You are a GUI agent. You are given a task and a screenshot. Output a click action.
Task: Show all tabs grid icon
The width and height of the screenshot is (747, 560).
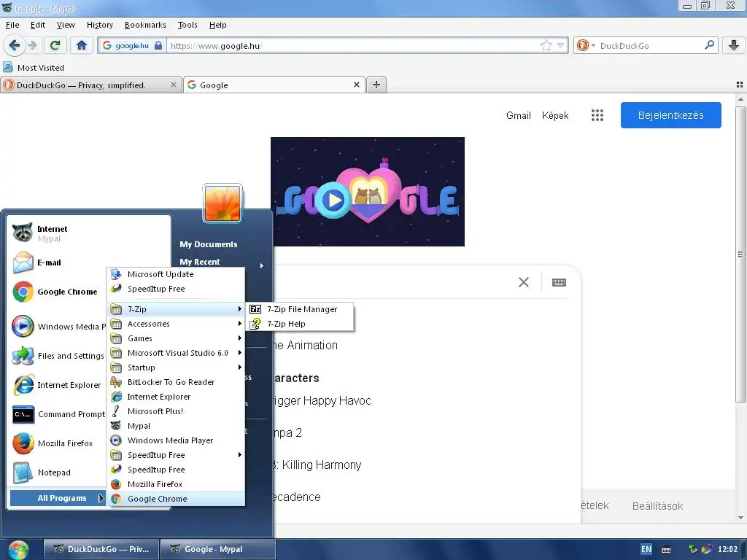click(x=740, y=85)
